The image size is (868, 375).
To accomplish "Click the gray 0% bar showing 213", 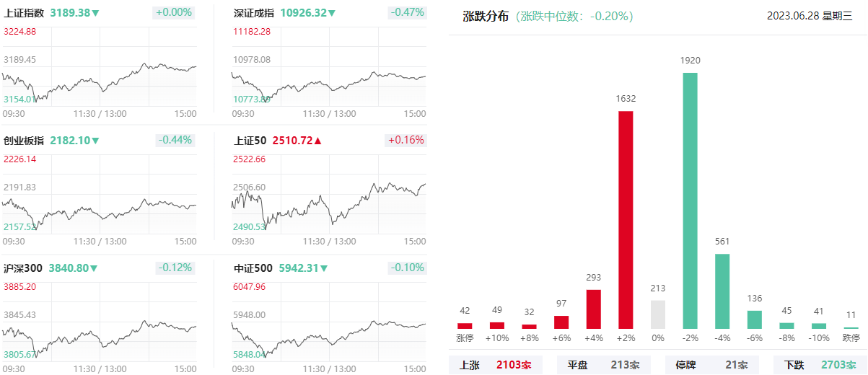I will click(658, 314).
